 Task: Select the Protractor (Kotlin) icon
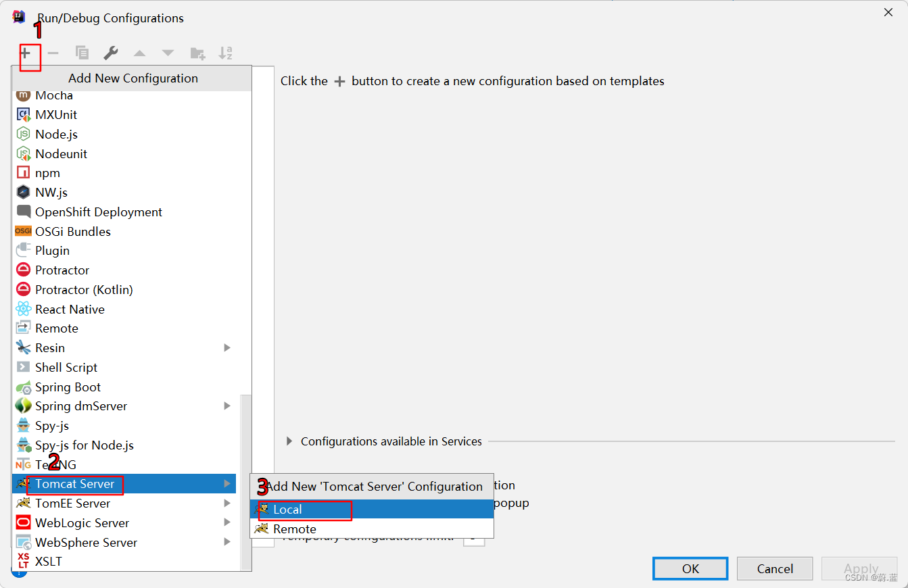pos(24,290)
